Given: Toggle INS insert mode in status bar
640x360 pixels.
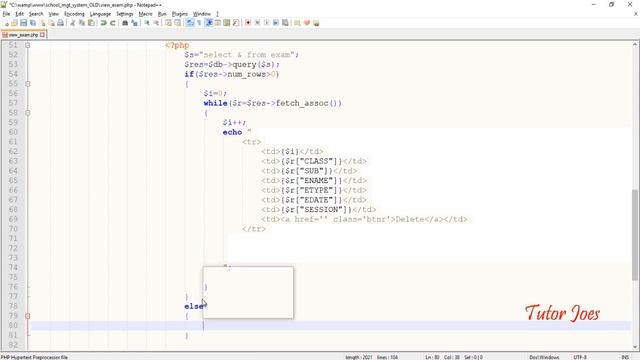Looking at the screenshot, I should click(625, 357).
